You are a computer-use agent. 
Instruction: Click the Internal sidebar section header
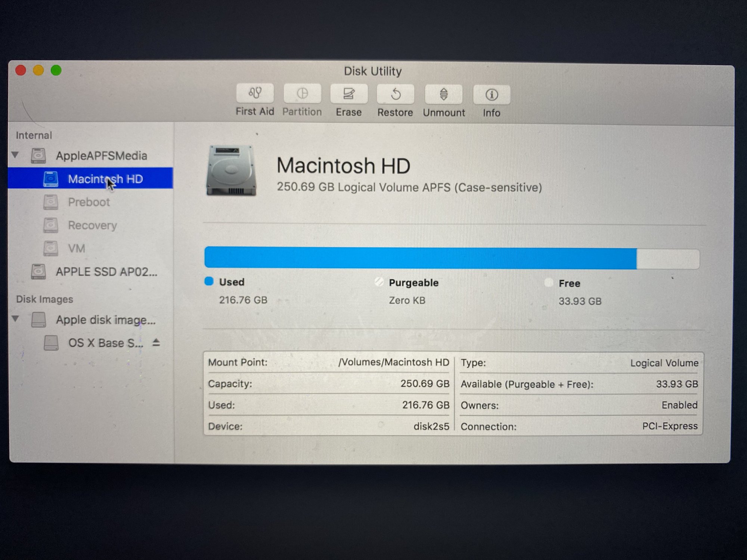point(34,135)
